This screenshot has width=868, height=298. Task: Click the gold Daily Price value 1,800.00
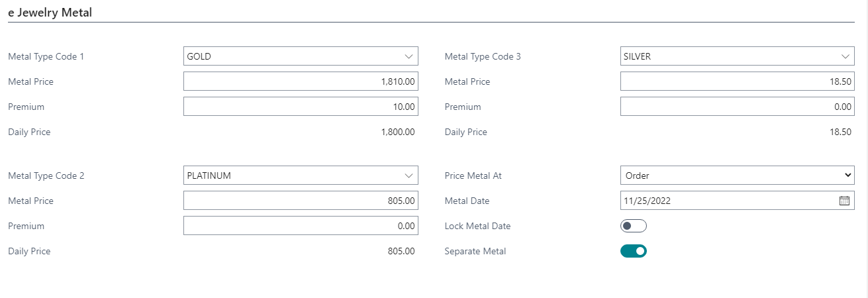point(398,132)
